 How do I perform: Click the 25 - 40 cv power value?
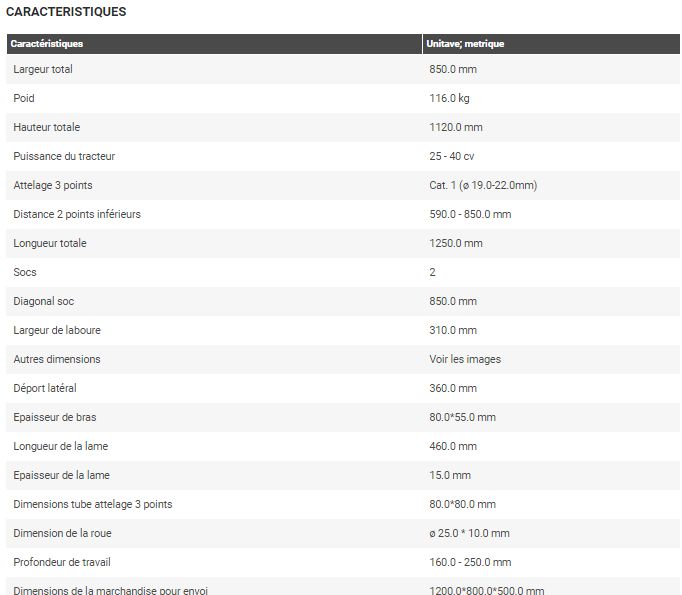click(452, 156)
